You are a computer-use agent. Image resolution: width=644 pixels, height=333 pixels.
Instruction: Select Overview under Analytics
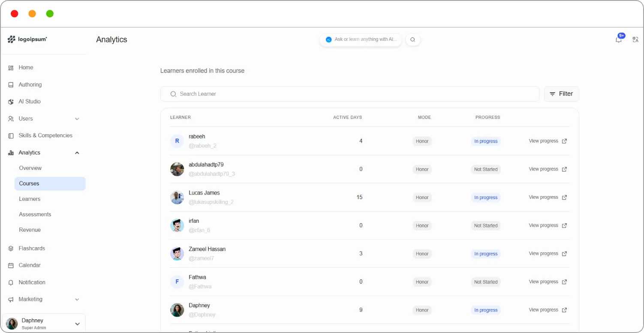(x=30, y=168)
